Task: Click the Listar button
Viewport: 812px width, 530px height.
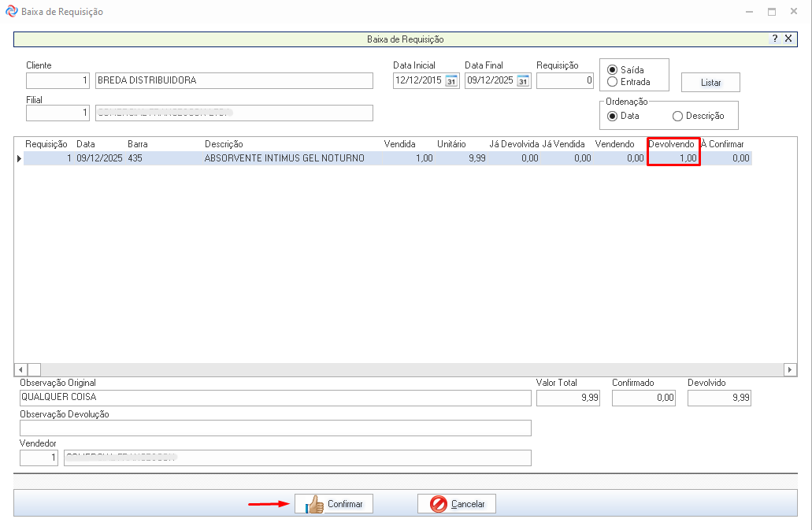Action: point(710,83)
